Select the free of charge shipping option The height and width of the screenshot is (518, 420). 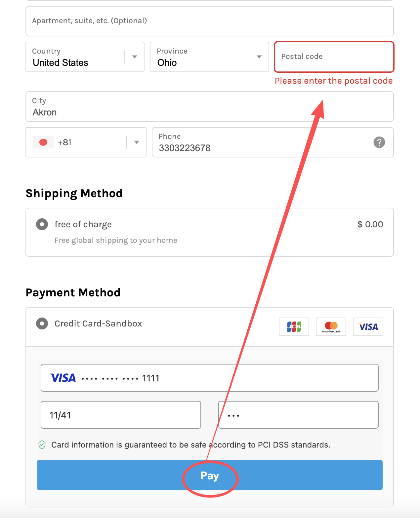[x=42, y=224]
